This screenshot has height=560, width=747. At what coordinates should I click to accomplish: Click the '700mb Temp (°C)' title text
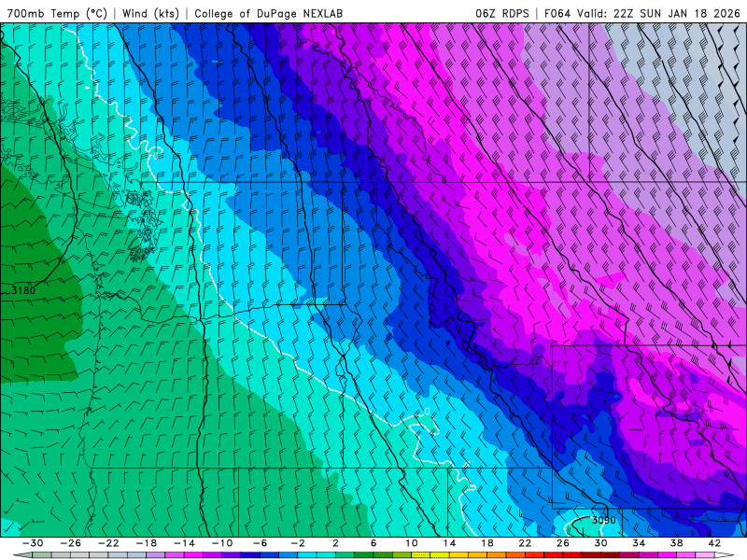[57, 13]
